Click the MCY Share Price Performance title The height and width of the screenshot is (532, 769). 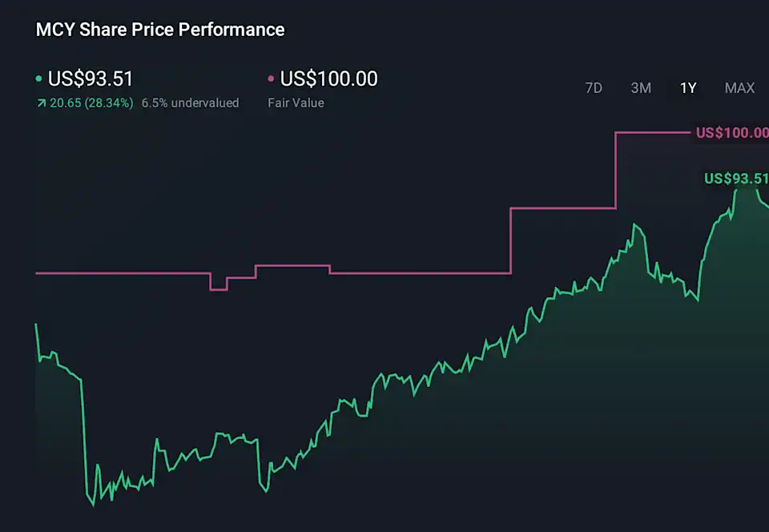coord(160,30)
